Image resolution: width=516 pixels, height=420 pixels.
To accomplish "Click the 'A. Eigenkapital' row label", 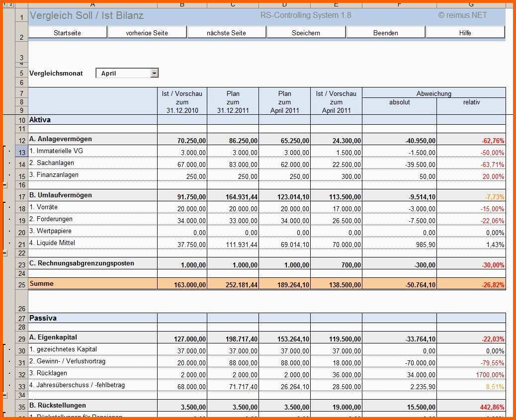I will (53, 337).
